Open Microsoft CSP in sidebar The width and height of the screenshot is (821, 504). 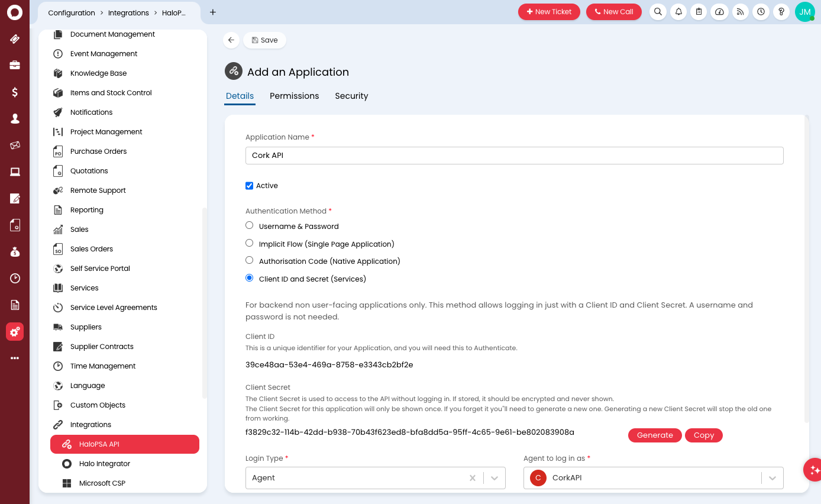point(125,483)
